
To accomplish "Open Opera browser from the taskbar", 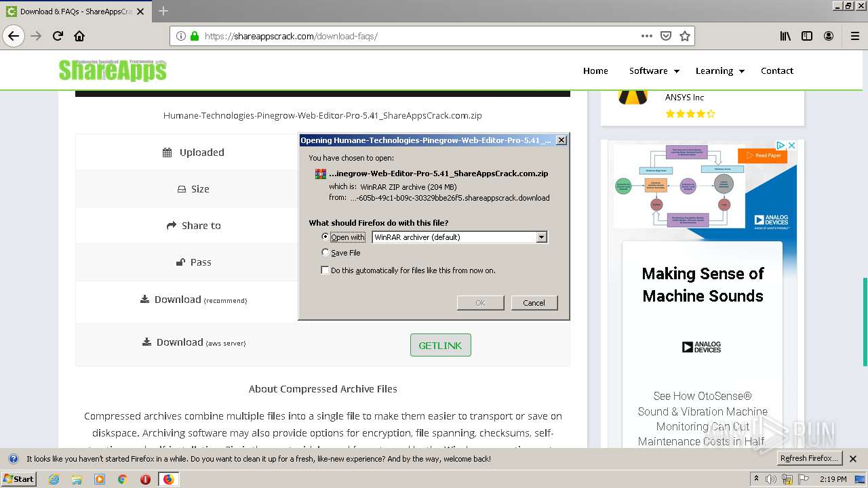I will pos(145,479).
